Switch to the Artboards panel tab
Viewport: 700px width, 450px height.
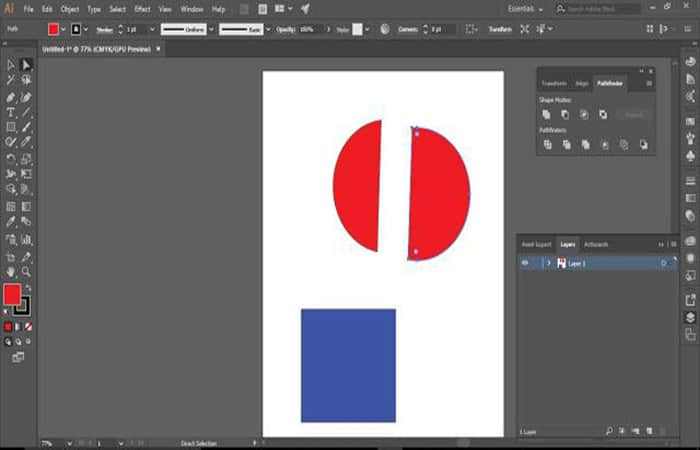click(x=596, y=245)
